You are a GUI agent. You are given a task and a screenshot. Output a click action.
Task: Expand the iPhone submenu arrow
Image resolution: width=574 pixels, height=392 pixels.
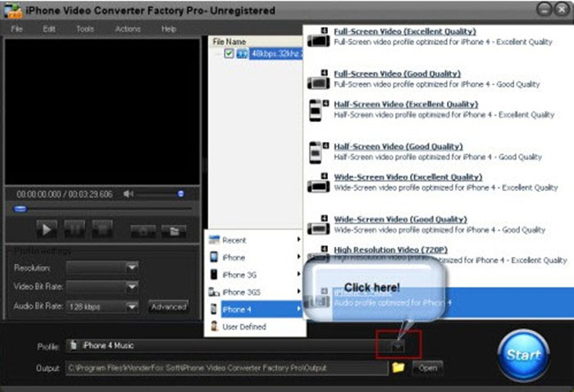coord(298,257)
